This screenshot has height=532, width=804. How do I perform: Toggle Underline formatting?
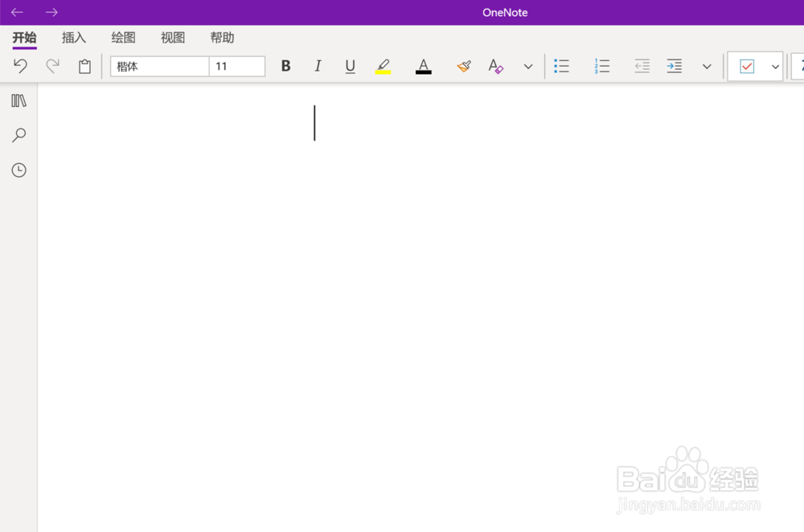351,66
